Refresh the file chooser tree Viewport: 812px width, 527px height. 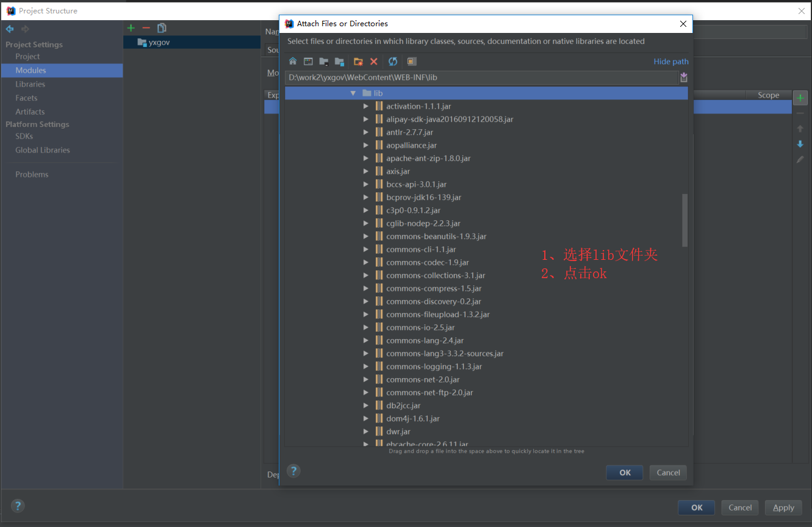click(x=392, y=61)
